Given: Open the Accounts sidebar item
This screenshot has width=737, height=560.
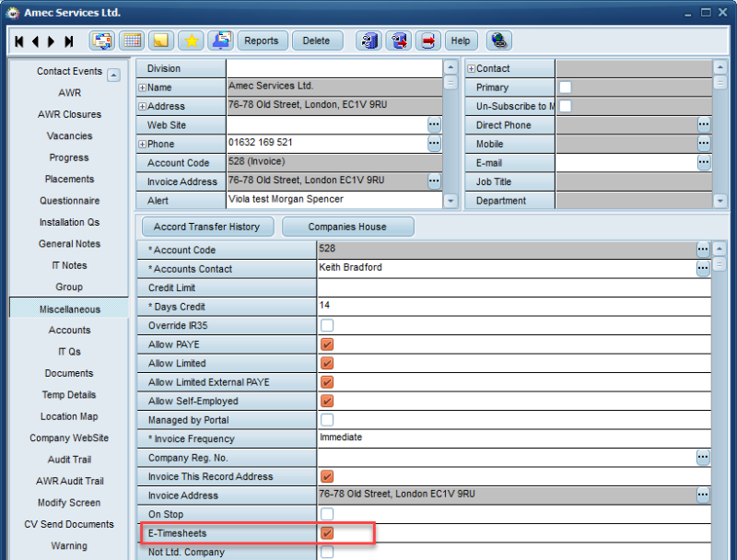Looking at the screenshot, I should point(69,331).
